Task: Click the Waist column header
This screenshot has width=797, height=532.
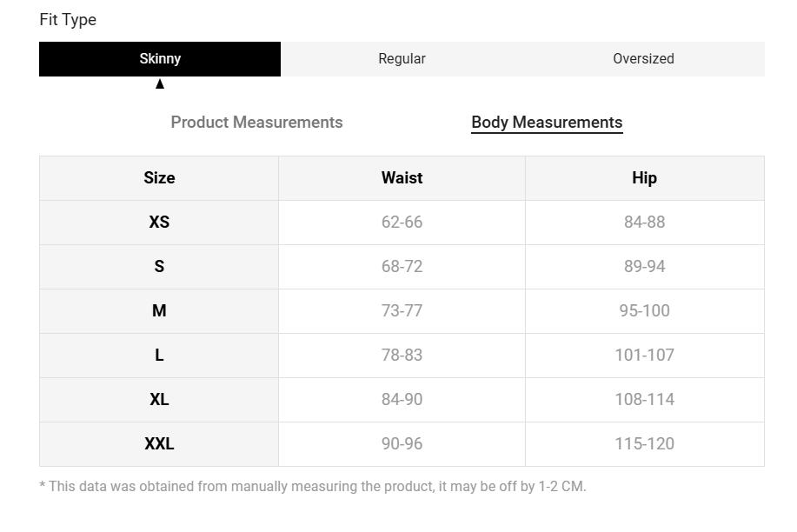Action: click(402, 177)
